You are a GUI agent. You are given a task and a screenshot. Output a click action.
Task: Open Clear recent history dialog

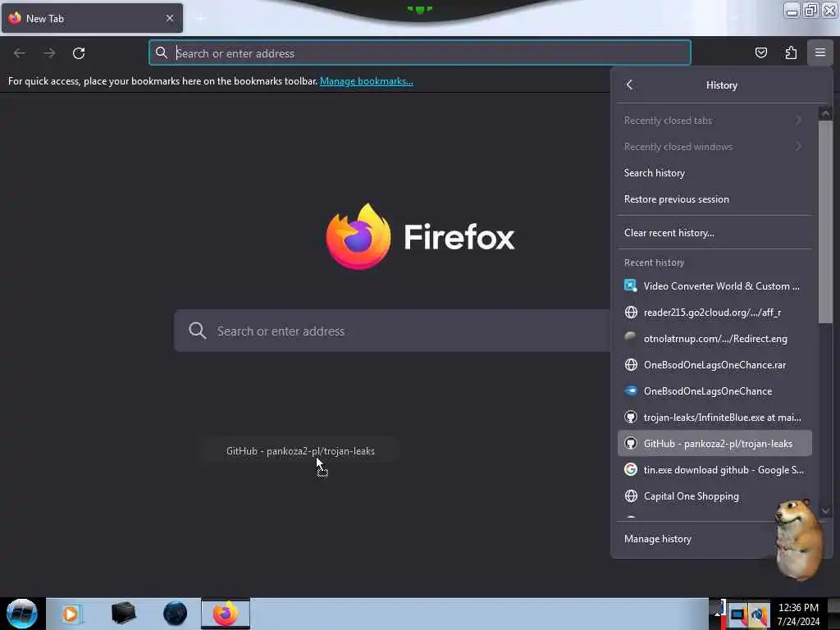coord(714,232)
